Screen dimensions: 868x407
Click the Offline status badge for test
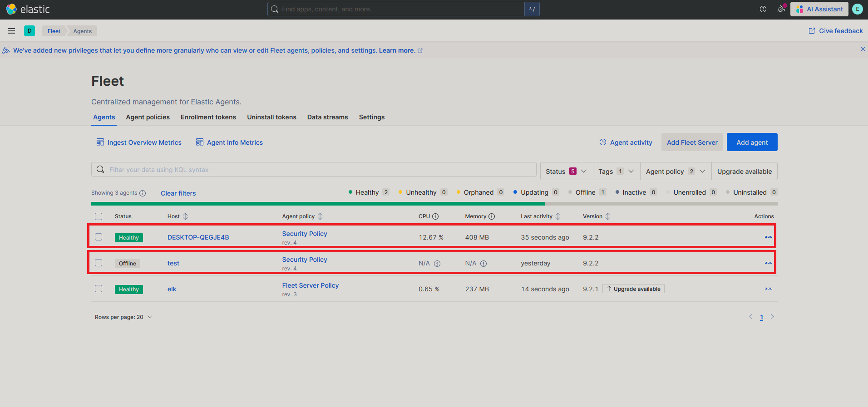(x=128, y=264)
